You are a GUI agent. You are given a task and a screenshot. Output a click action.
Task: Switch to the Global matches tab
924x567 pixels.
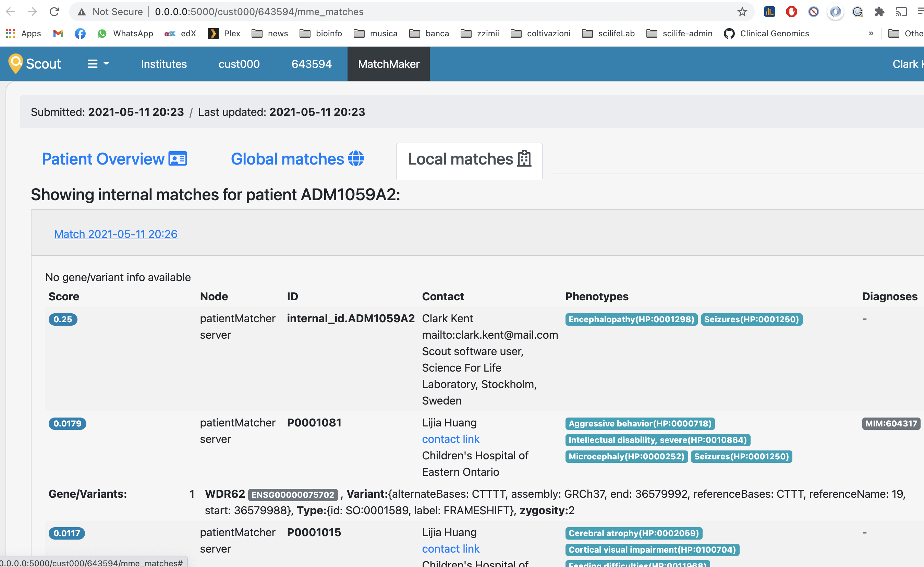click(x=297, y=159)
